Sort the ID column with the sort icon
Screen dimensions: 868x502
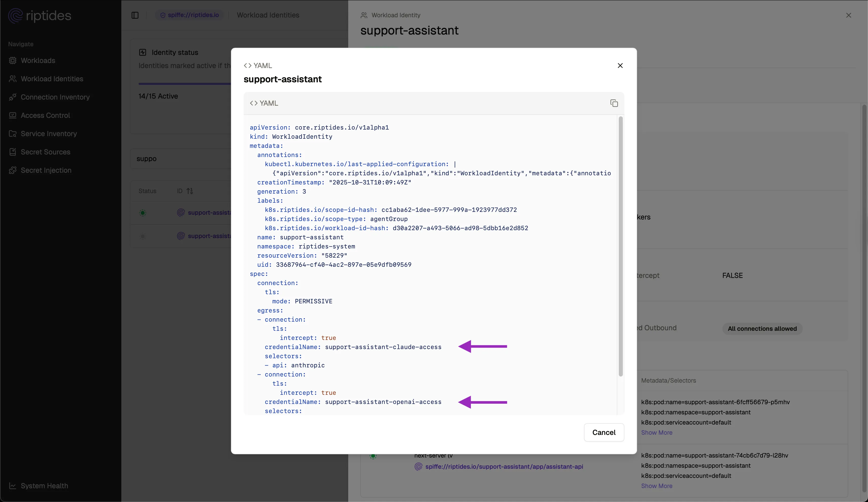190,191
